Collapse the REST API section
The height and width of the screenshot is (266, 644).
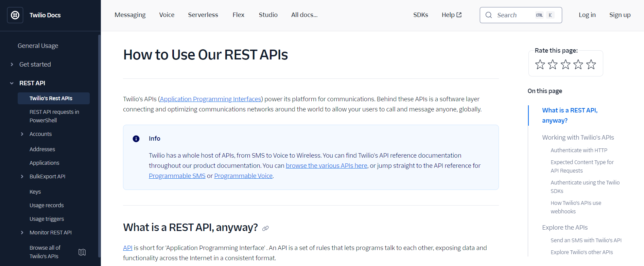12,83
